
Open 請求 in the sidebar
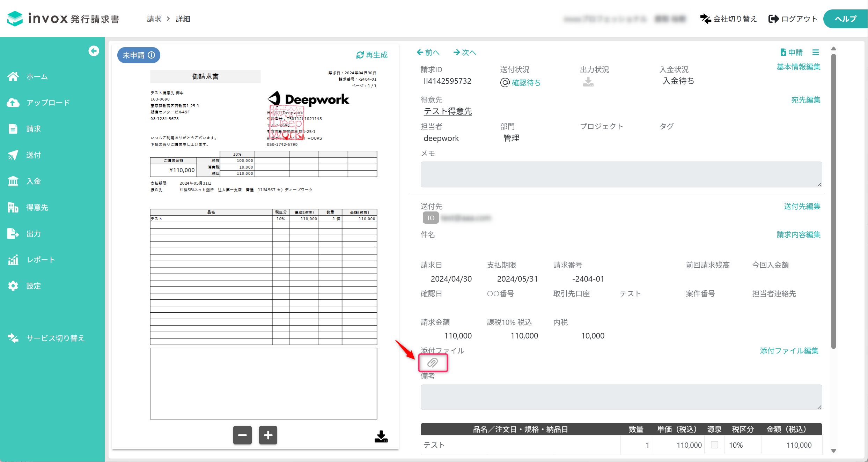click(34, 129)
